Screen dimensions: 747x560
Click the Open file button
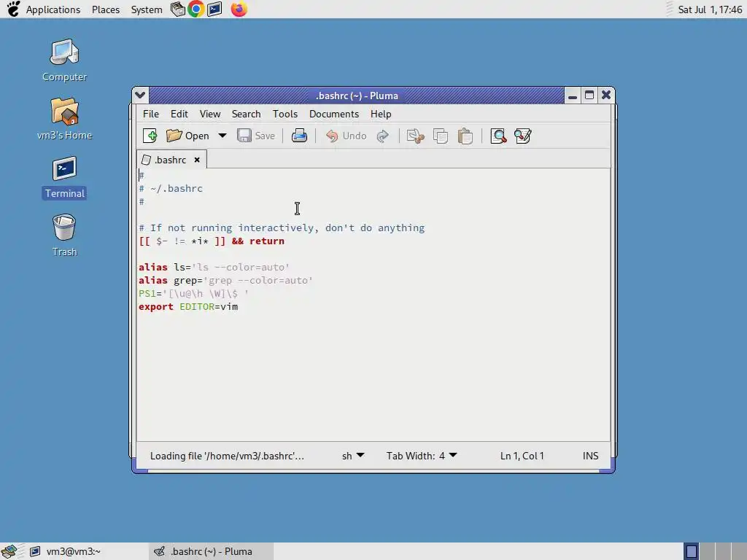[x=187, y=136]
